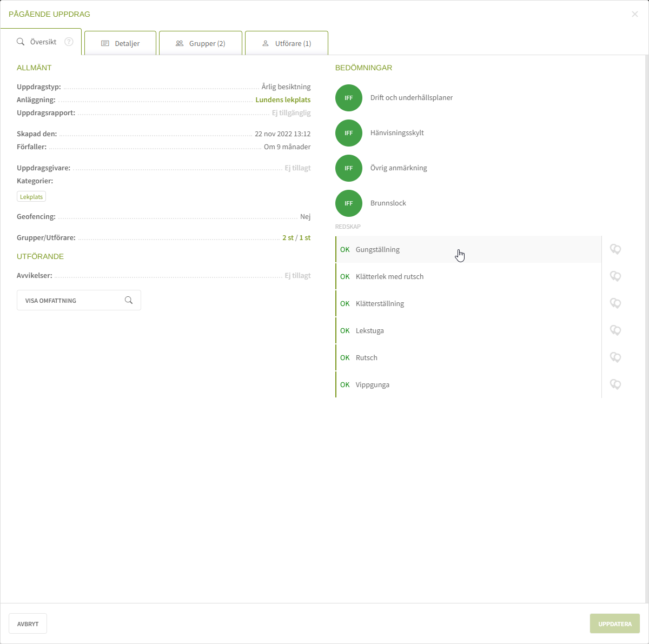The width and height of the screenshot is (649, 644).
Task: Open the Lundens lekplats link
Action: tap(283, 100)
